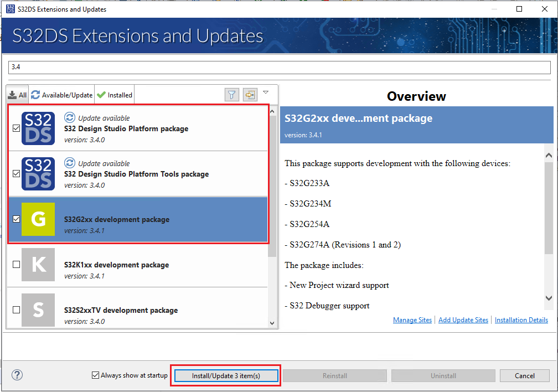Uncheck S32 Design Studio Platform Tools package checkbox
The height and width of the screenshot is (392, 558).
point(17,174)
